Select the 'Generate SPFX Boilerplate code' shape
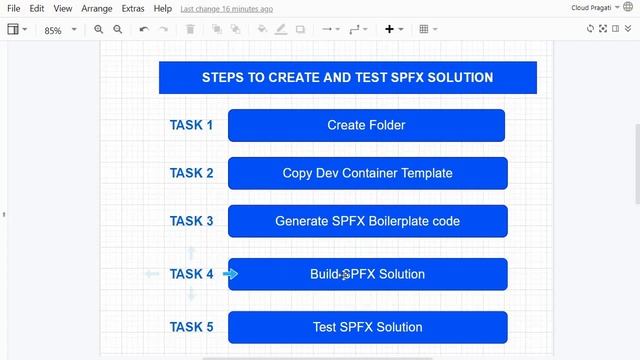Screen dimensions: 640x360 pos(368,221)
